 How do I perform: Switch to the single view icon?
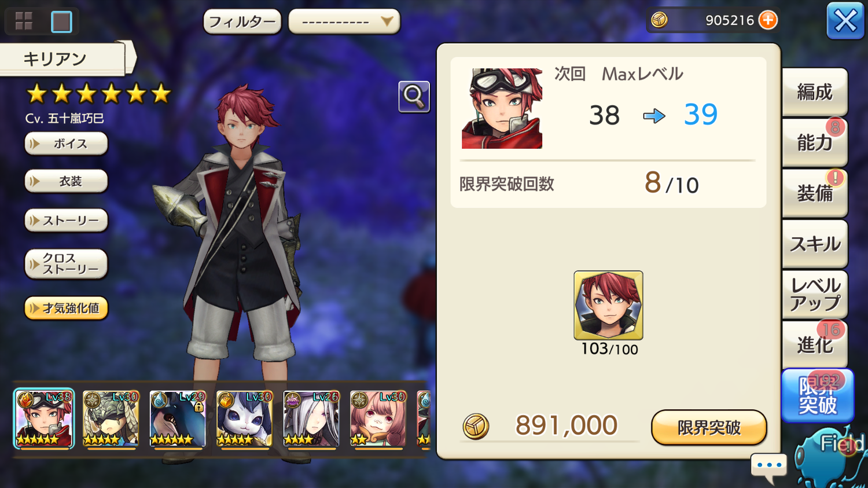tap(61, 21)
